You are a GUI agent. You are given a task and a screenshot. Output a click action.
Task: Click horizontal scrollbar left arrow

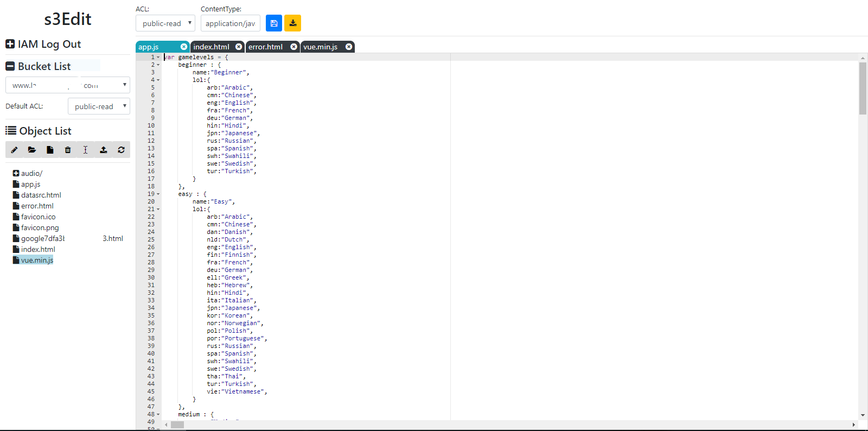(x=166, y=424)
